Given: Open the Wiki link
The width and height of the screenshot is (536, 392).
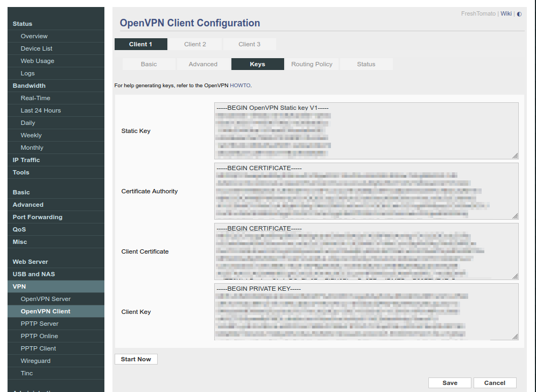Looking at the screenshot, I should (506, 13).
